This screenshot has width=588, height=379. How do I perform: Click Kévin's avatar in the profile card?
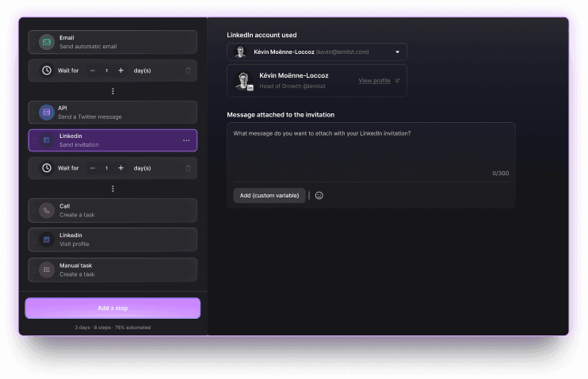point(243,81)
